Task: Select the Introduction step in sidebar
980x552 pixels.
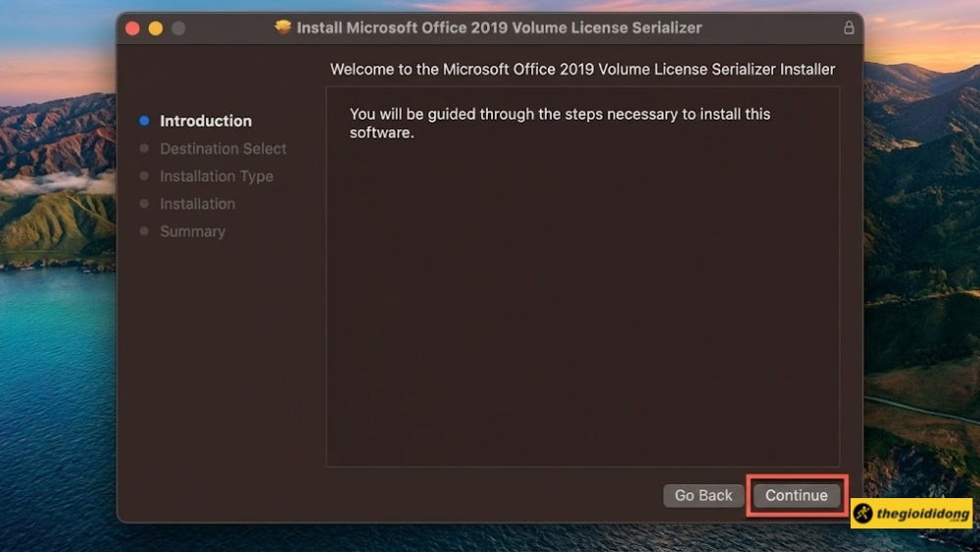Action: coord(206,122)
